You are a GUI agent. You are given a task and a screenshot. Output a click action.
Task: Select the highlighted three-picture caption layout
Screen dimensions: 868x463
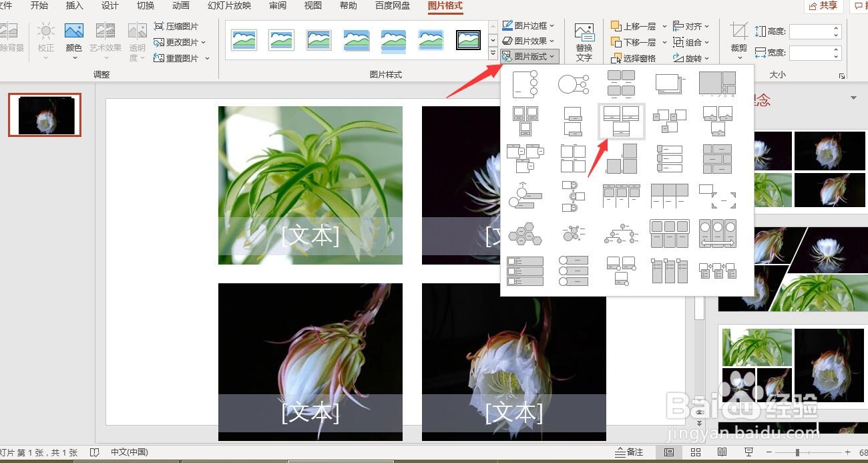pyautogui.click(x=622, y=121)
